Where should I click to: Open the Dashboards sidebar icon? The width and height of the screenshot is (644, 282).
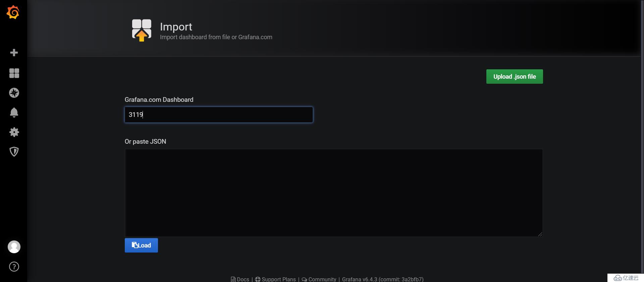pos(14,73)
